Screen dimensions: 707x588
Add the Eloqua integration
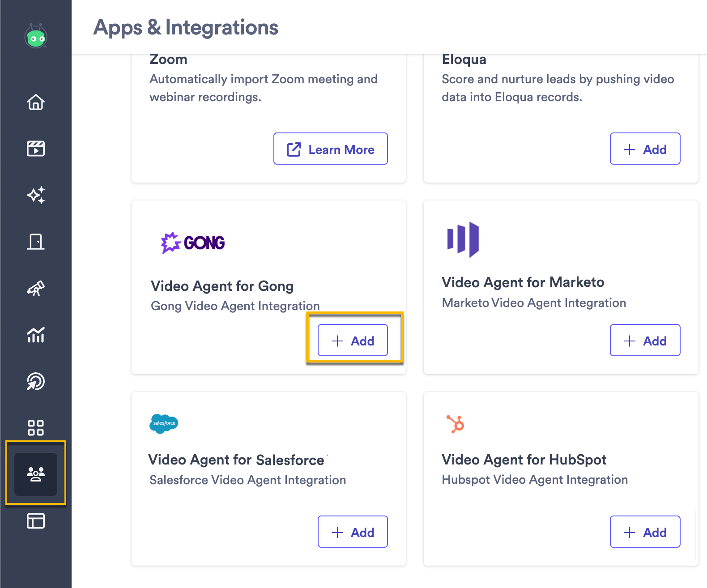645,149
